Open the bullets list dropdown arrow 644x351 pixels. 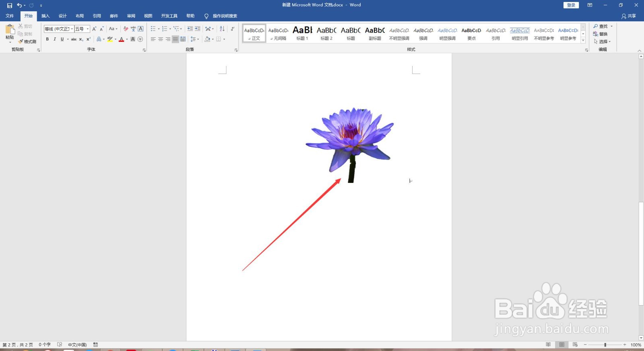159,29
